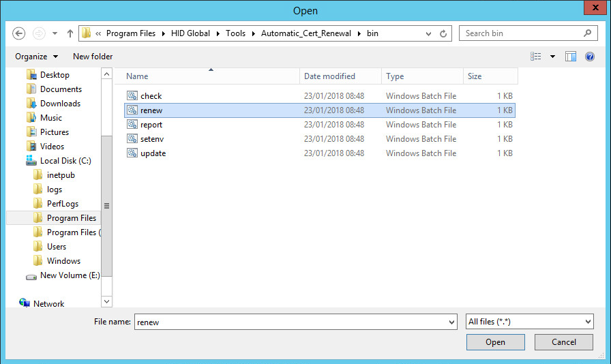Open the address bar previous locations dropdown
611x364 pixels.
pos(428,33)
